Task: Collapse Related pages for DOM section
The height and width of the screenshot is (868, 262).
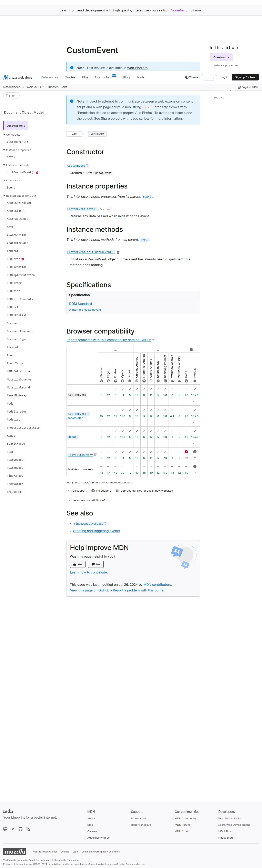Action: click(x=4, y=196)
